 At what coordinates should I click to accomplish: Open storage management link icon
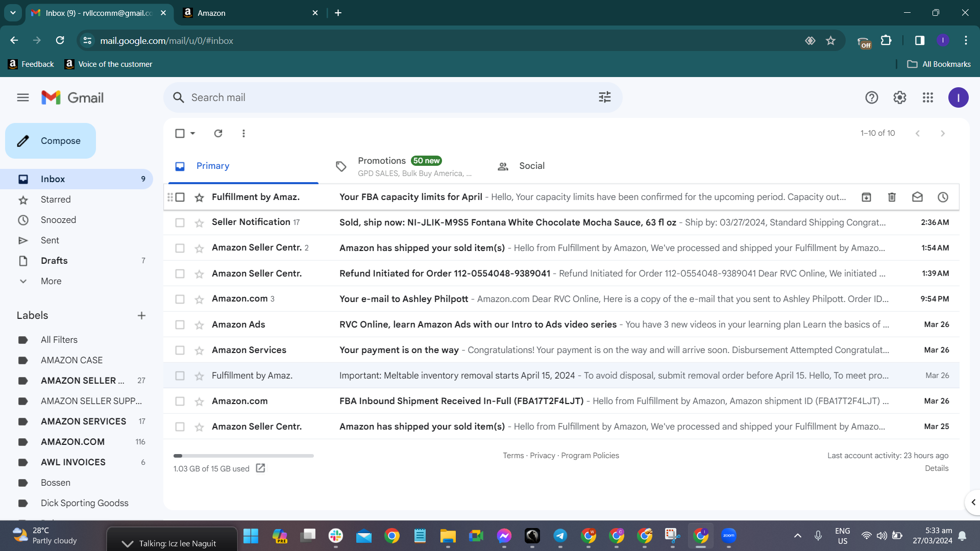pos(260,468)
